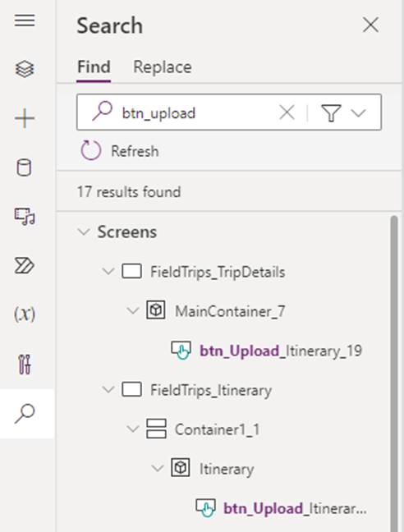Switch to the Replace tab
The image size is (404, 532).
tap(163, 67)
